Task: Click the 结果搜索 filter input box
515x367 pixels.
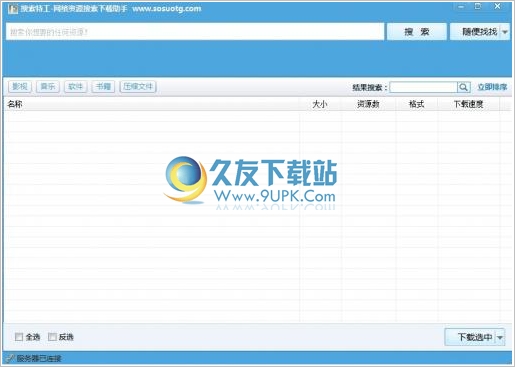Action: [423, 87]
